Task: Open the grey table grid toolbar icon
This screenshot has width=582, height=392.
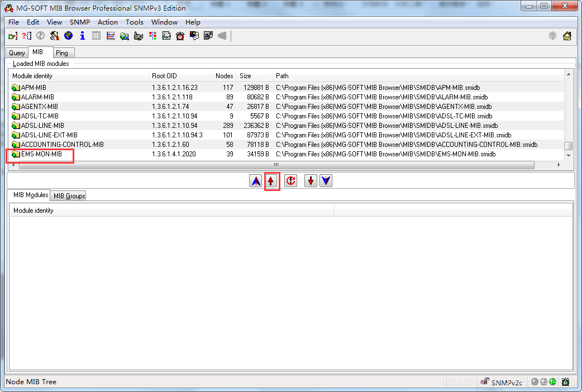Action: [97, 36]
